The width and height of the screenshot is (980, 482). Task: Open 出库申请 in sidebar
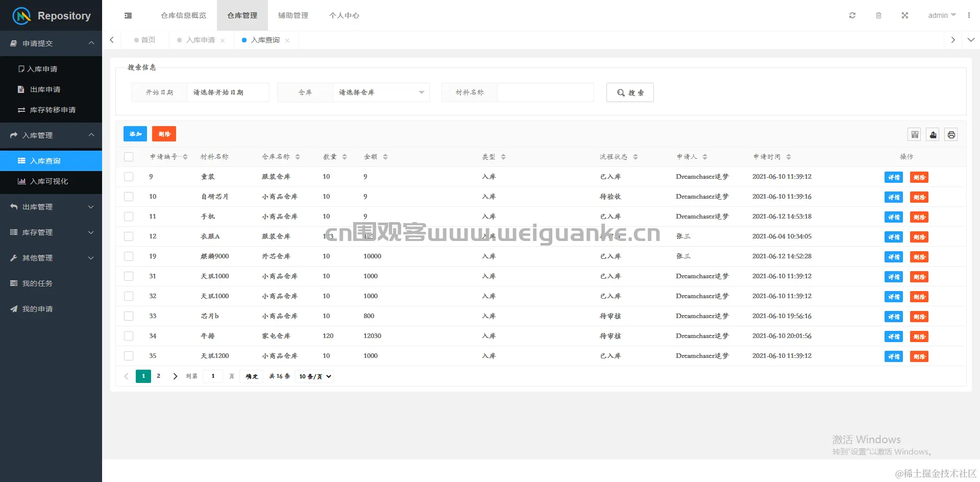point(51,89)
